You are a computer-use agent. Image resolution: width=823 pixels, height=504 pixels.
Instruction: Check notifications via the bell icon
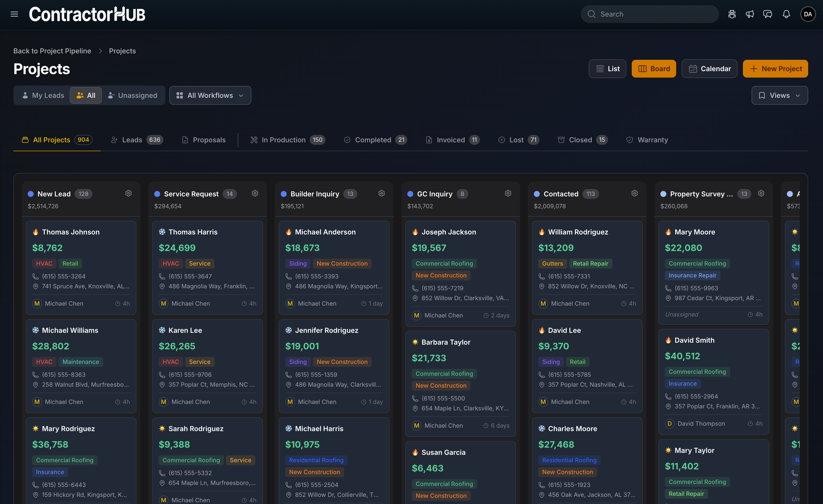pos(786,14)
